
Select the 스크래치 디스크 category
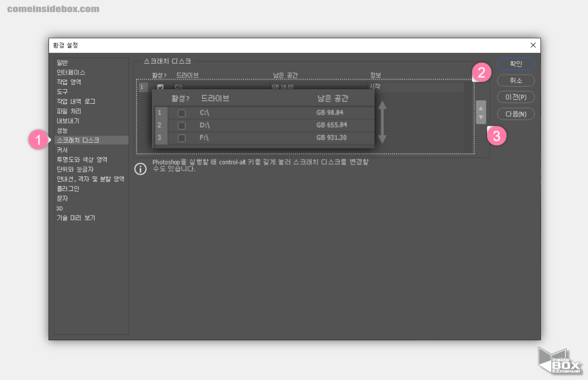click(78, 141)
